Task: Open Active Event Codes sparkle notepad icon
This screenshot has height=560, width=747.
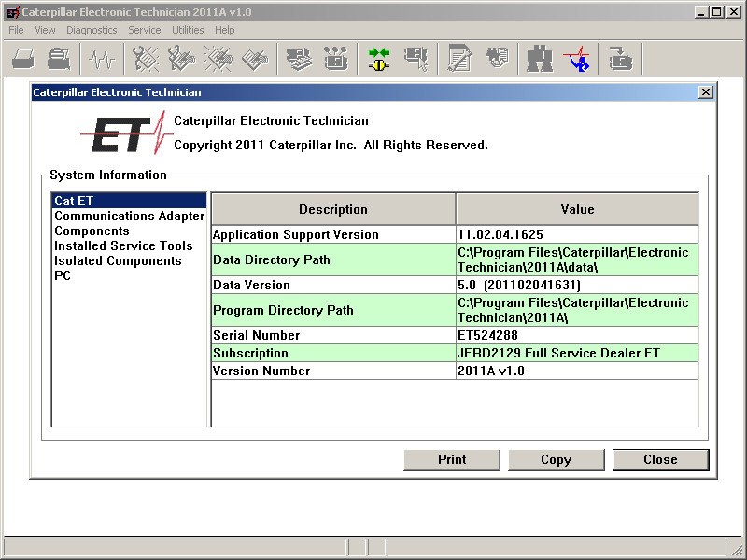Action: pos(218,59)
